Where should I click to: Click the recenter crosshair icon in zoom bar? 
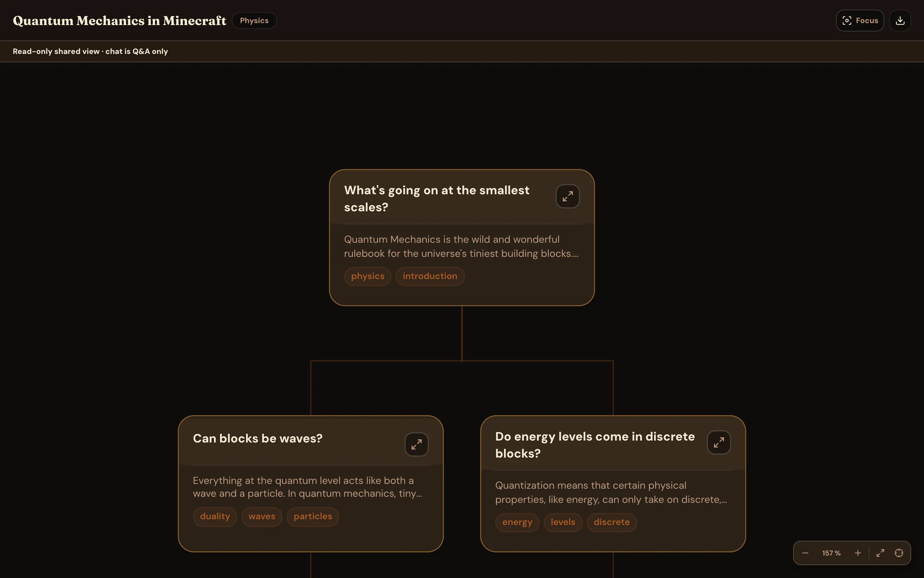point(899,553)
